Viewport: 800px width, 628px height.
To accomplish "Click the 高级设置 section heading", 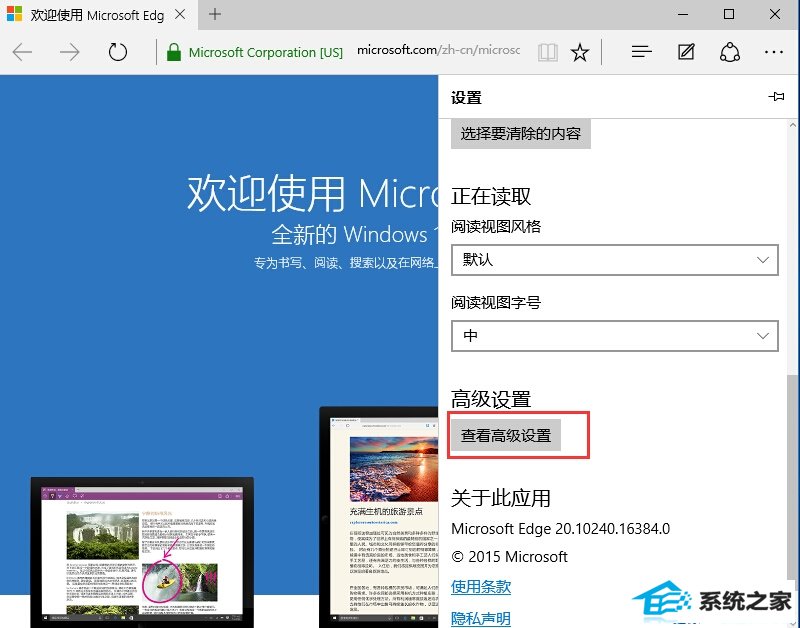I will (491, 399).
